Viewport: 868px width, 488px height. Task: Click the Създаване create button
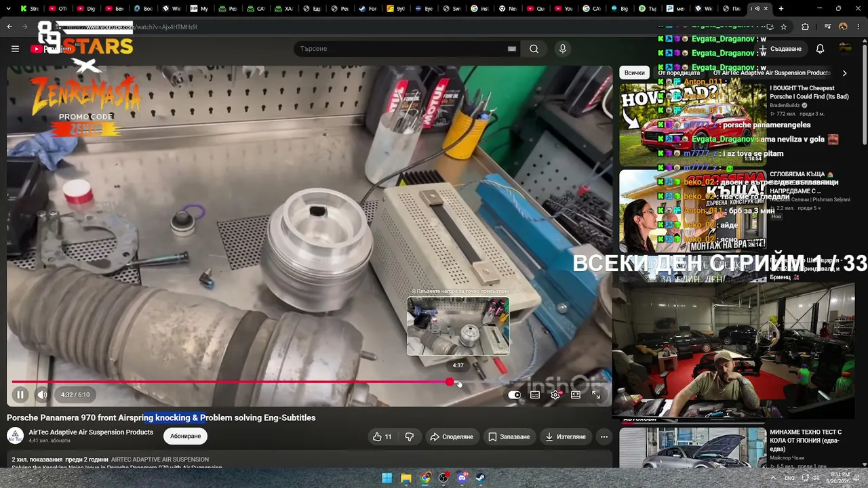click(781, 49)
